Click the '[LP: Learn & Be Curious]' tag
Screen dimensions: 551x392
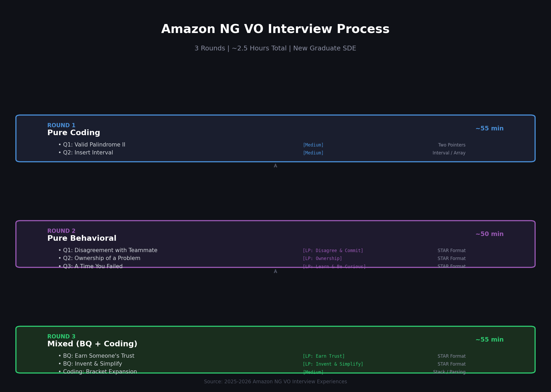pyautogui.click(x=334, y=267)
